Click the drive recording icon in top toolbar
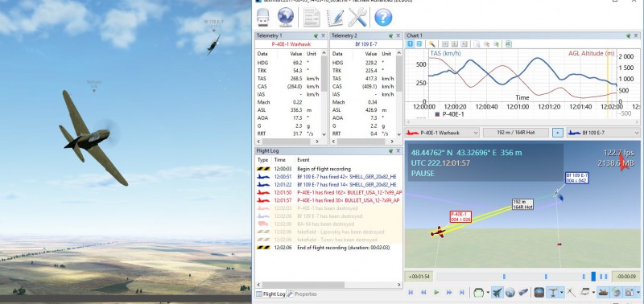 click(x=263, y=17)
